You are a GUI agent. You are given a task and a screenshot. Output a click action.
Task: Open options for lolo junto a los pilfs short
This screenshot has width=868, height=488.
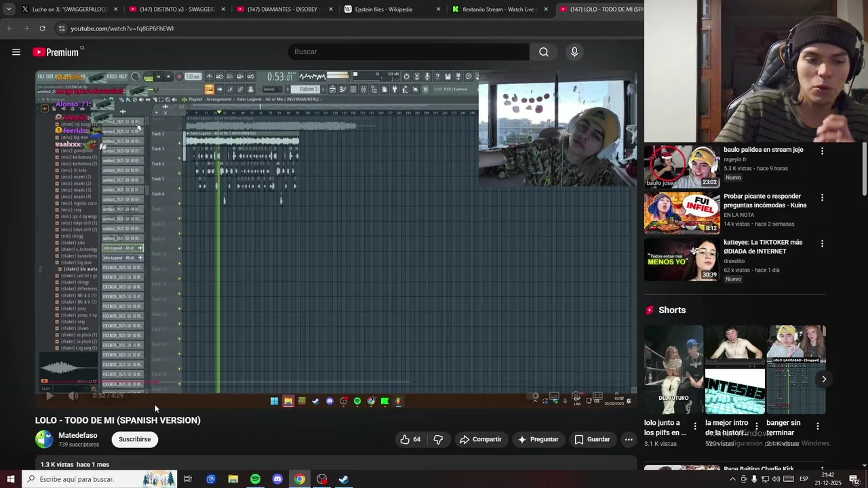coord(695,426)
